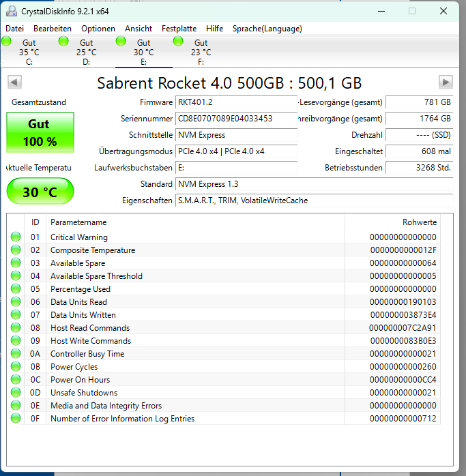Viewport: 466px width, 476px height.
Task: Click raw value 000000000012F
Action: 403,250
